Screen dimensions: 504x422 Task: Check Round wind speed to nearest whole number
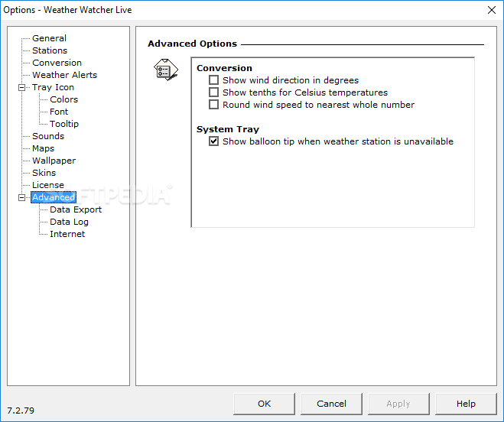(213, 105)
